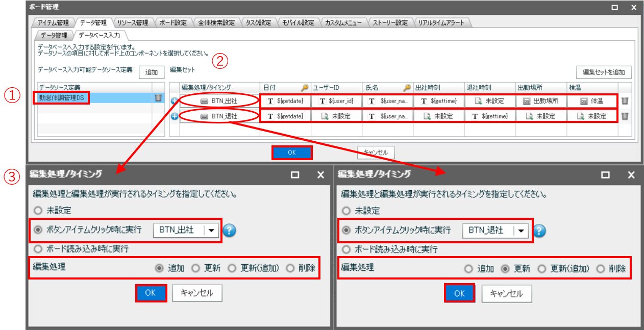The width and height of the screenshot is (644, 330).
Task: Select ボード読み込み時に実行 in the left dialog
Action: (x=37, y=249)
